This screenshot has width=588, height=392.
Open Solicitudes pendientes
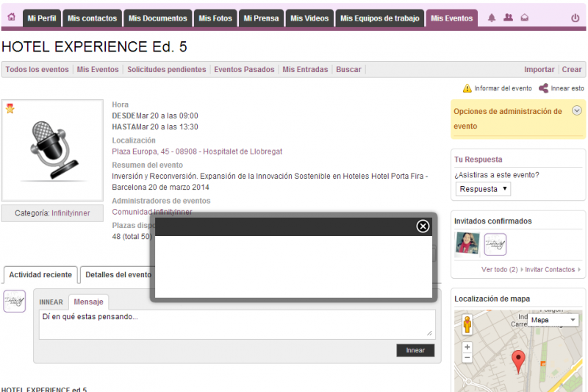pos(167,69)
